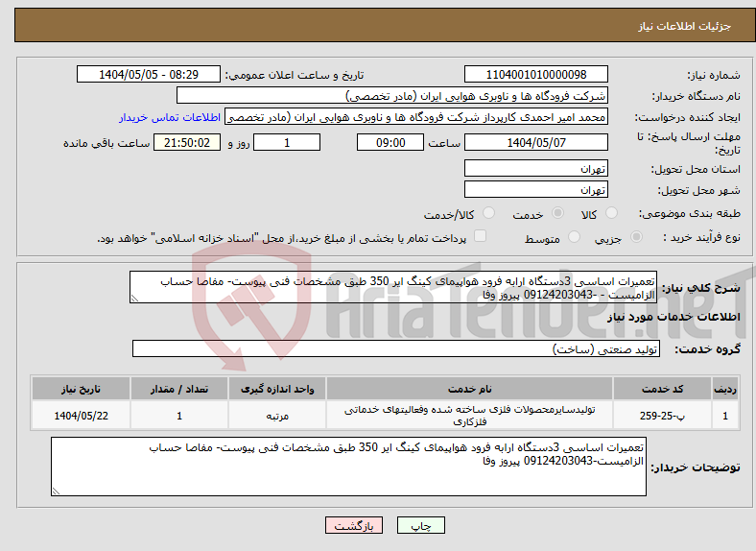
Task: Select the خدمت radio button
Action: (557, 213)
